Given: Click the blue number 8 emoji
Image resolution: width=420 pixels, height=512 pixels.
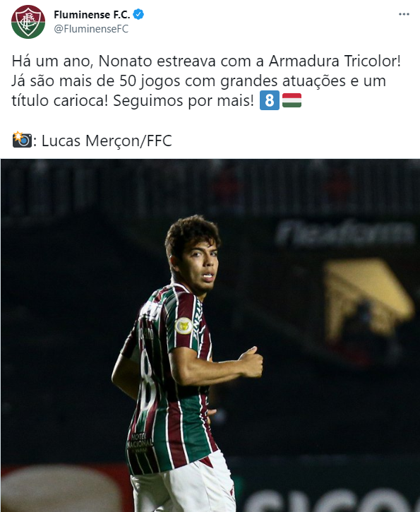Looking at the screenshot, I should pyautogui.click(x=269, y=100).
